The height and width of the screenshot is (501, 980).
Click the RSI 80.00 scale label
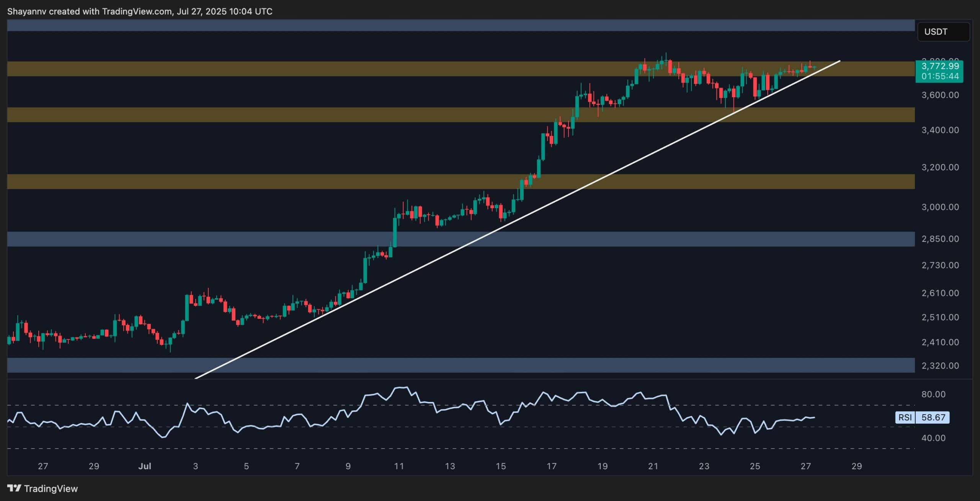[933, 394]
